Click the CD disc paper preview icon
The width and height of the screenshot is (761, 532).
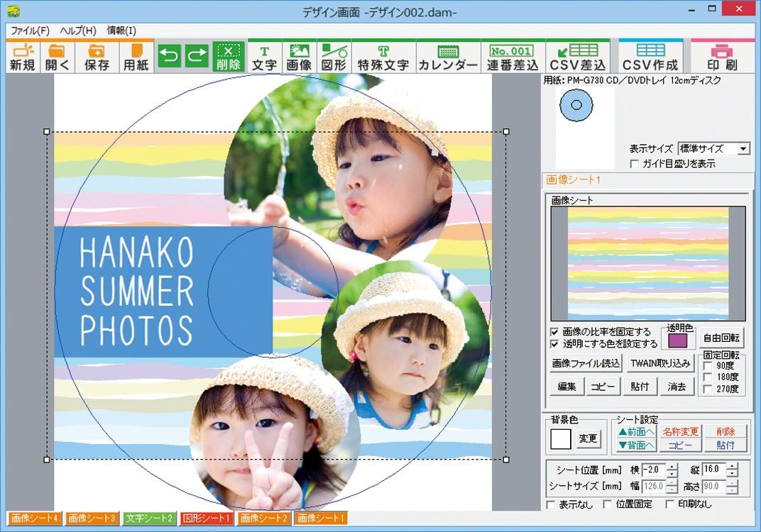[576, 105]
